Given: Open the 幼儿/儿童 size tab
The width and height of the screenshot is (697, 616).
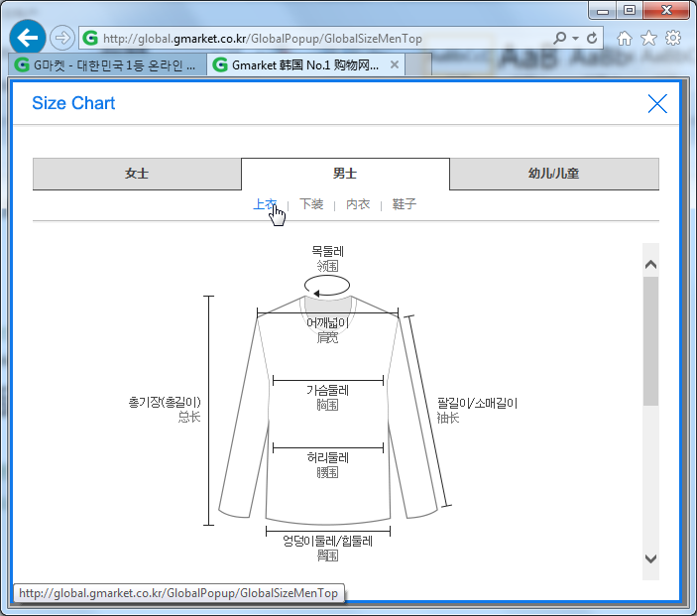Looking at the screenshot, I should coord(553,174).
